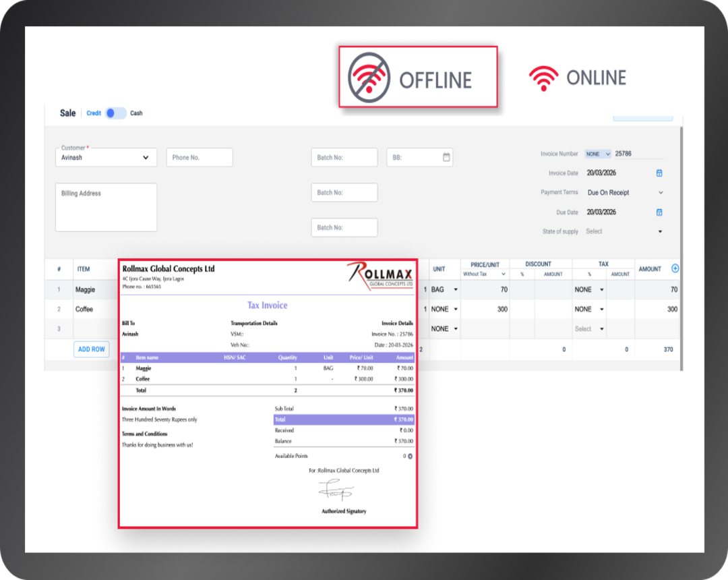Click the ONLINE wifi icon
The image size is (728, 580).
(543, 78)
